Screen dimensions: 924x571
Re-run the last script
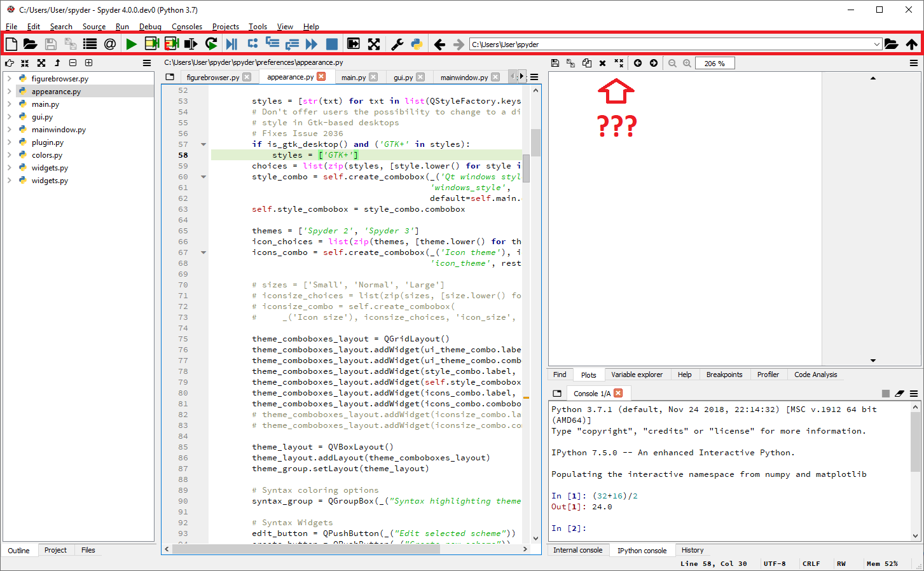click(x=211, y=44)
